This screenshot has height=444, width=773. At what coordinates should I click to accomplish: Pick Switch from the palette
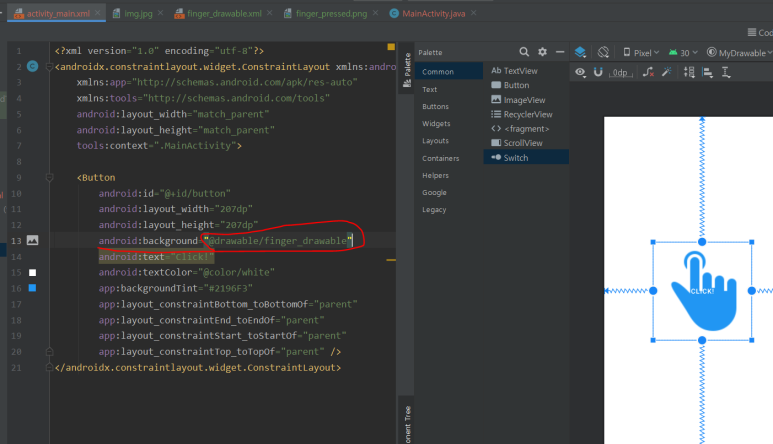526,157
